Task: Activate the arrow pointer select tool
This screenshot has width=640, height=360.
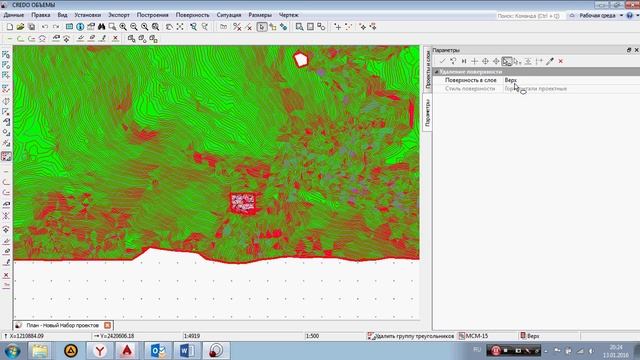Action: pos(262,27)
